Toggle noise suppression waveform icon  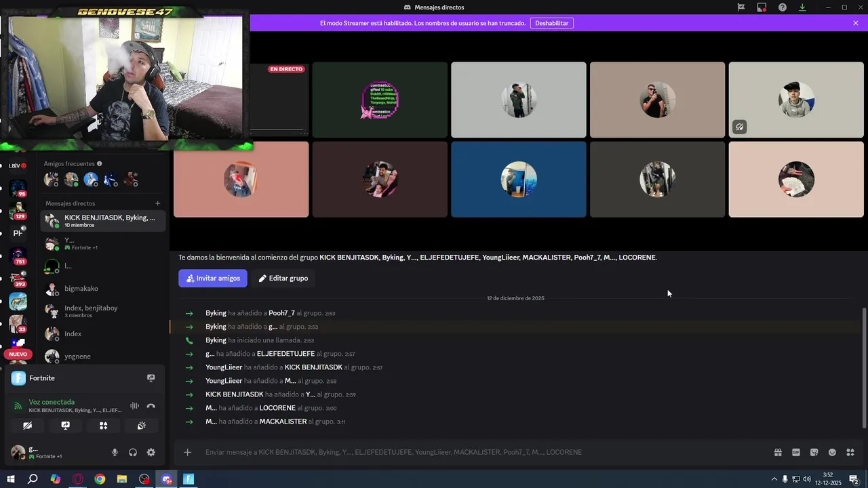click(134, 406)
